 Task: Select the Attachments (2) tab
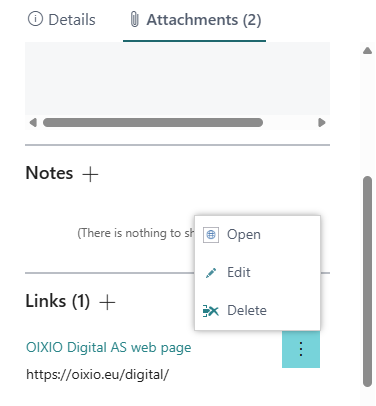[194, 20]
